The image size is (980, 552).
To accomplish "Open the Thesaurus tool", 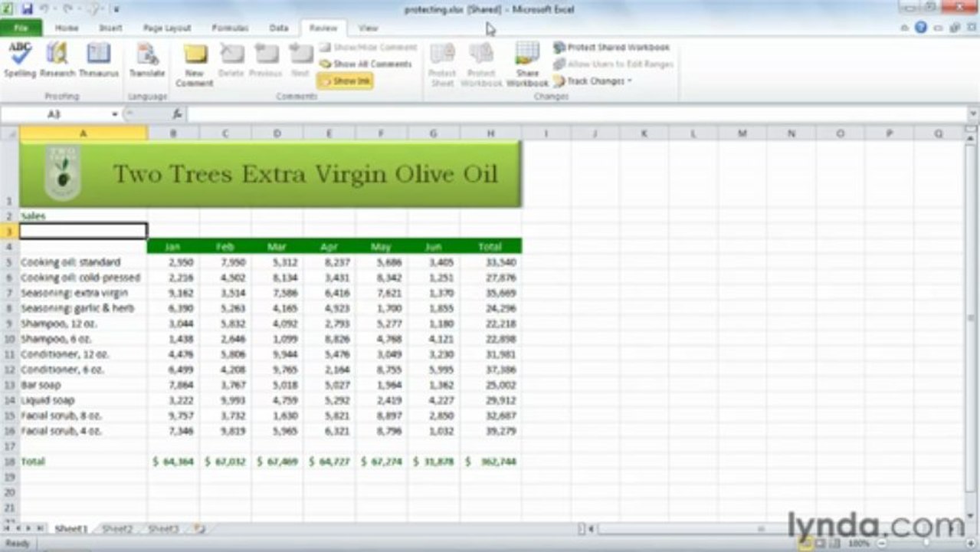I will pos(99,60).
